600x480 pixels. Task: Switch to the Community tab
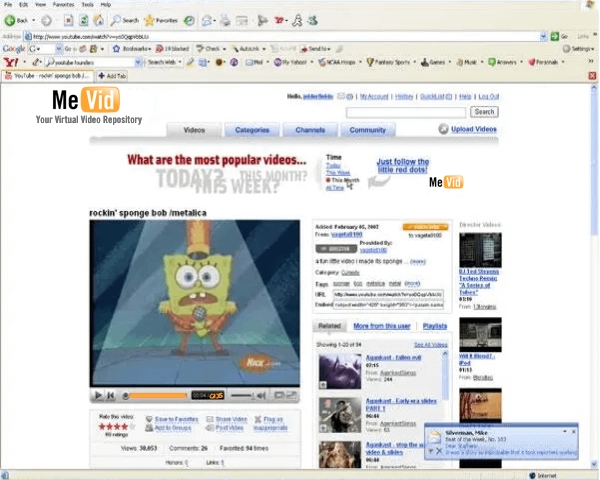367,130
